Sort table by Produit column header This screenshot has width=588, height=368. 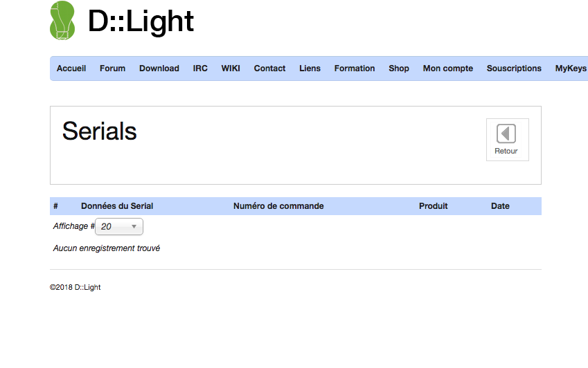(x=434, y=206)
